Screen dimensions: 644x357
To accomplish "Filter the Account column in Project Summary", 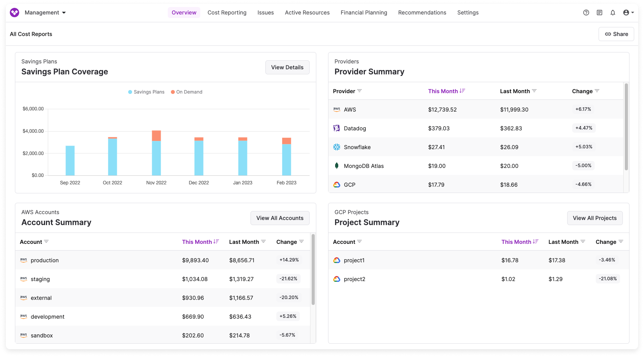I will coord(359,242).
